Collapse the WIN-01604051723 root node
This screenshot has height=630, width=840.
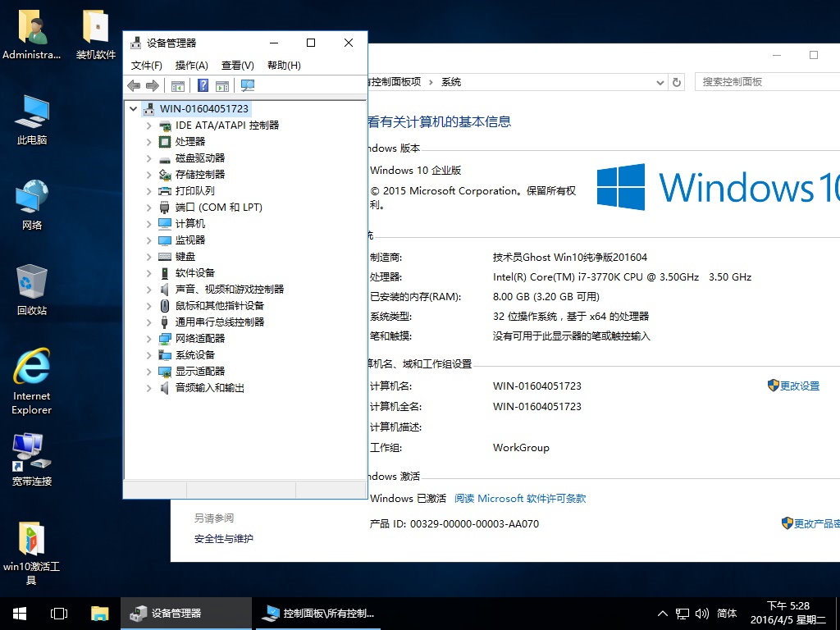134,109
